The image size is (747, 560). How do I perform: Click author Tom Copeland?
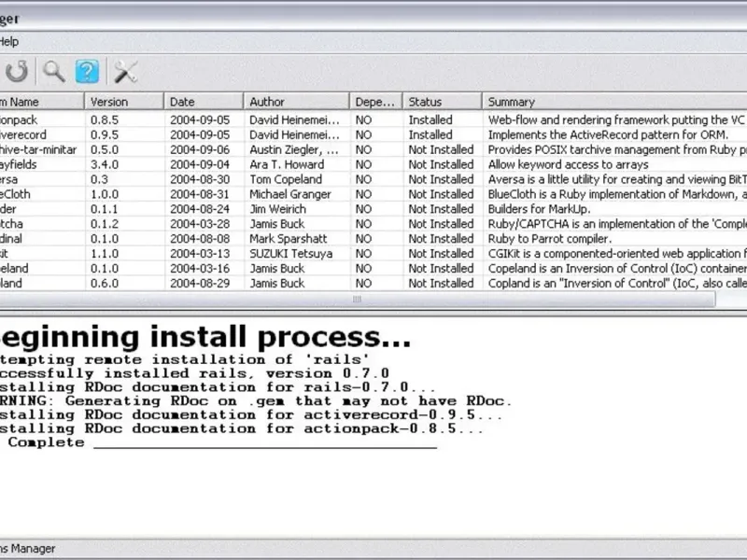click(x=286, y=179)
